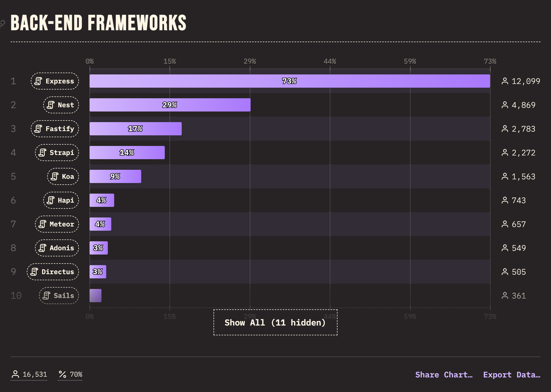Click the Express 73% bar

pyautogui.click(x=290, y=81)
